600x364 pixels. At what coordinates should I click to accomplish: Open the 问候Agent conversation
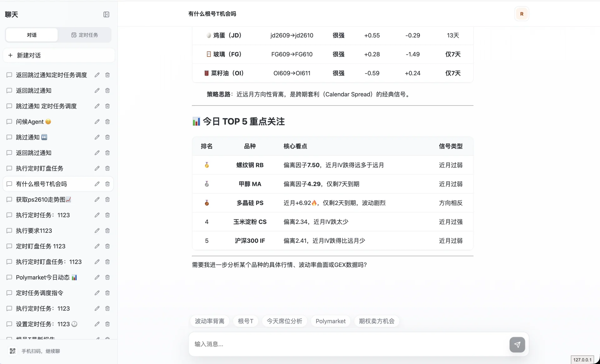click(33, 122)
